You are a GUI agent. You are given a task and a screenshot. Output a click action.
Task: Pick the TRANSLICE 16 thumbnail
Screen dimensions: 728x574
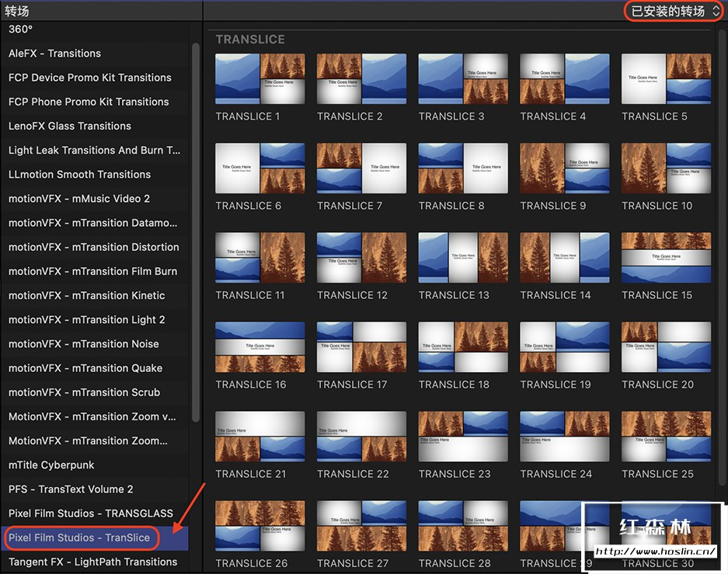pos(260,347)
